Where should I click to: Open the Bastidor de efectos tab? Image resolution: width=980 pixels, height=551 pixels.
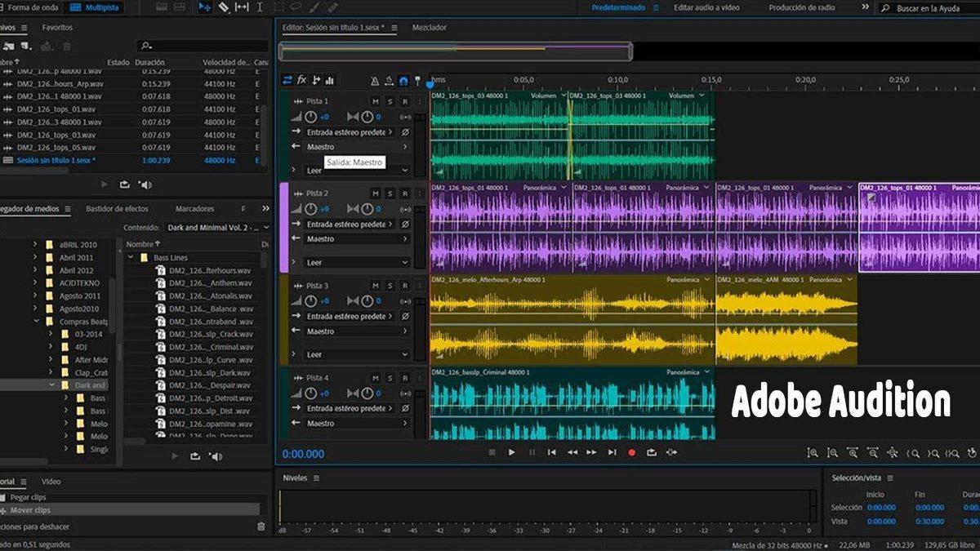[117, 209]
